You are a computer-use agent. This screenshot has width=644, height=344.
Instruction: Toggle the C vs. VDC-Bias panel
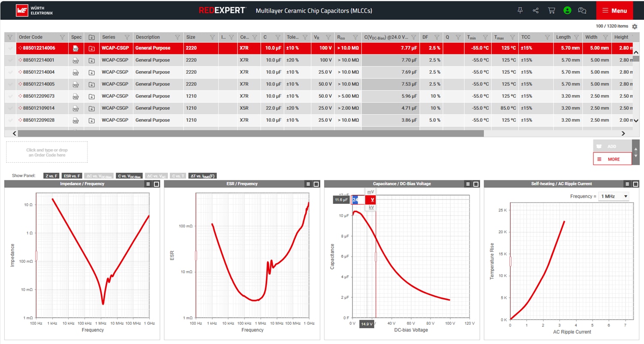(129, 176)
